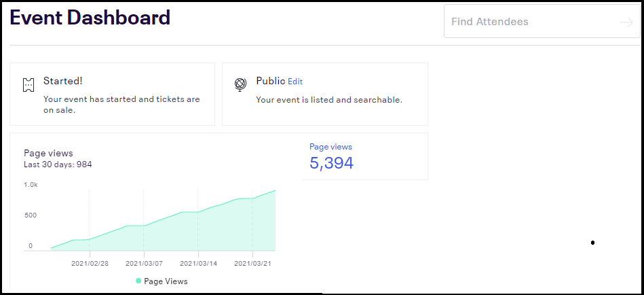Open the Edit link next to Public
Screen dimensions: 644x295
pos(295,82)
